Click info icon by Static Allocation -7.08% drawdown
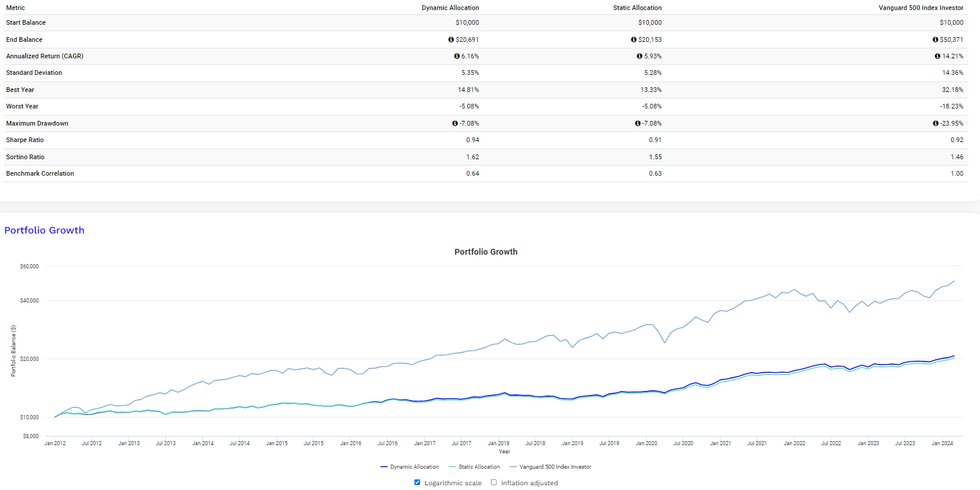Viewport: 980px width, 490px height. (638, 123)
